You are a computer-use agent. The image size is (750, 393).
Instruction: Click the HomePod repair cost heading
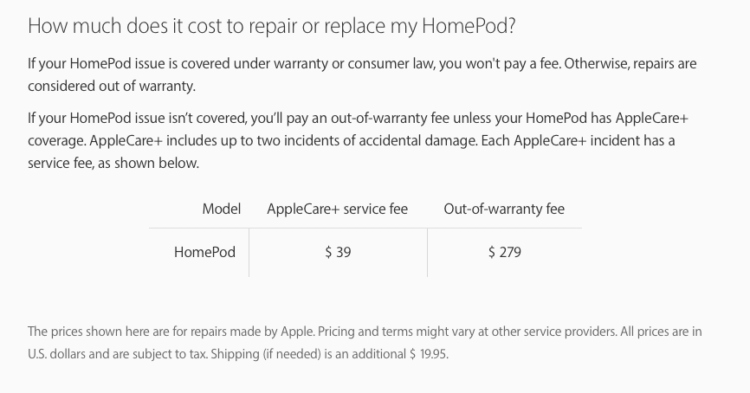pyautogui.click(x=272, y=26)
